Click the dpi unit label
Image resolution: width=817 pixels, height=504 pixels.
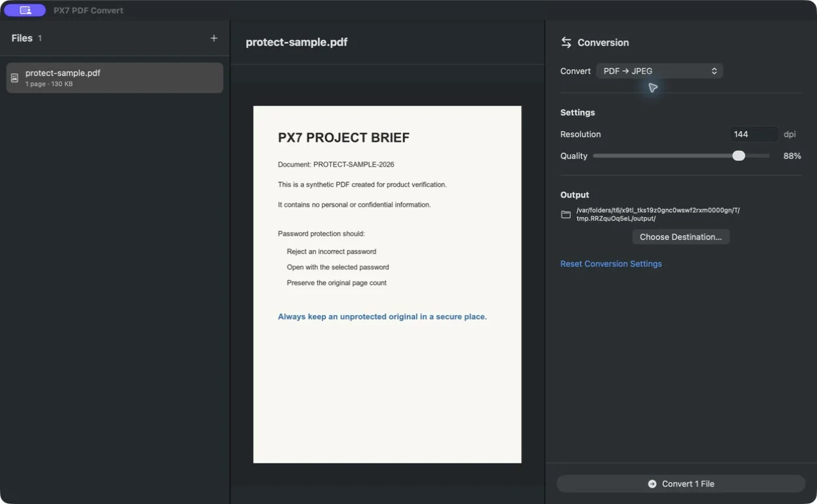coord(789,134)
